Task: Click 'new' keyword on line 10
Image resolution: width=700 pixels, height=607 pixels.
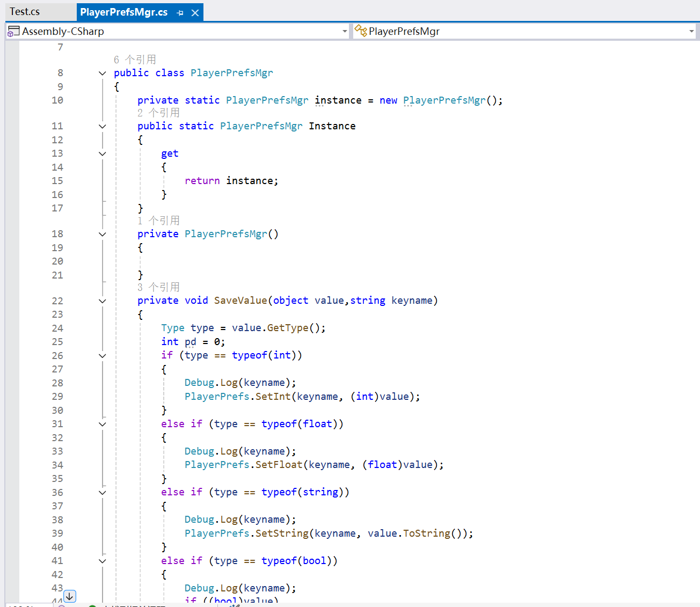Action: point(388,100)
